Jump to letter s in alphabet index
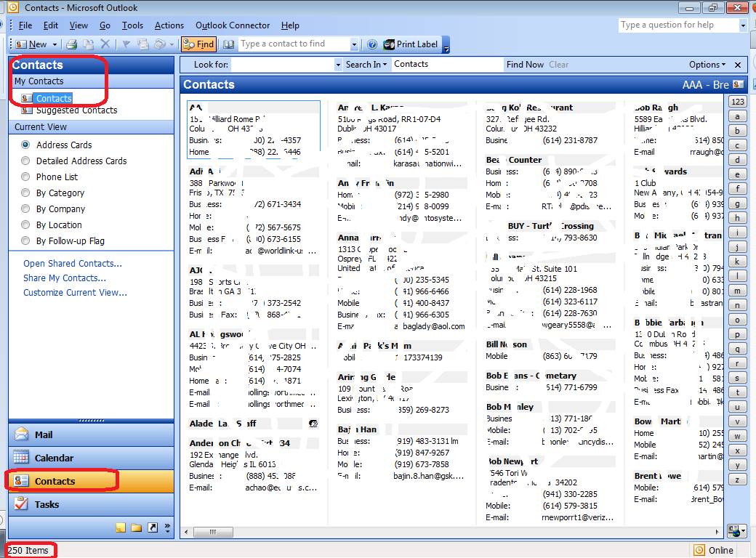 pyautogui.click(x=737, y=378)
